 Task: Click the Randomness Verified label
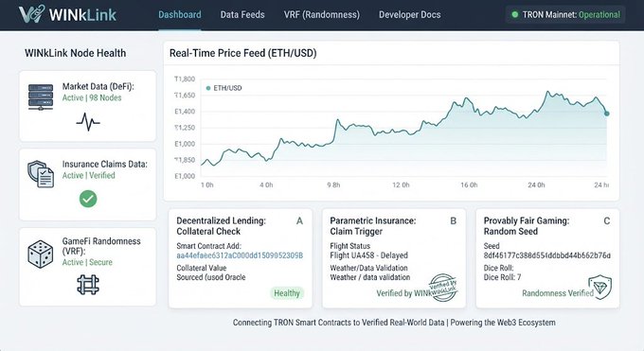click(x=558, y=293)
